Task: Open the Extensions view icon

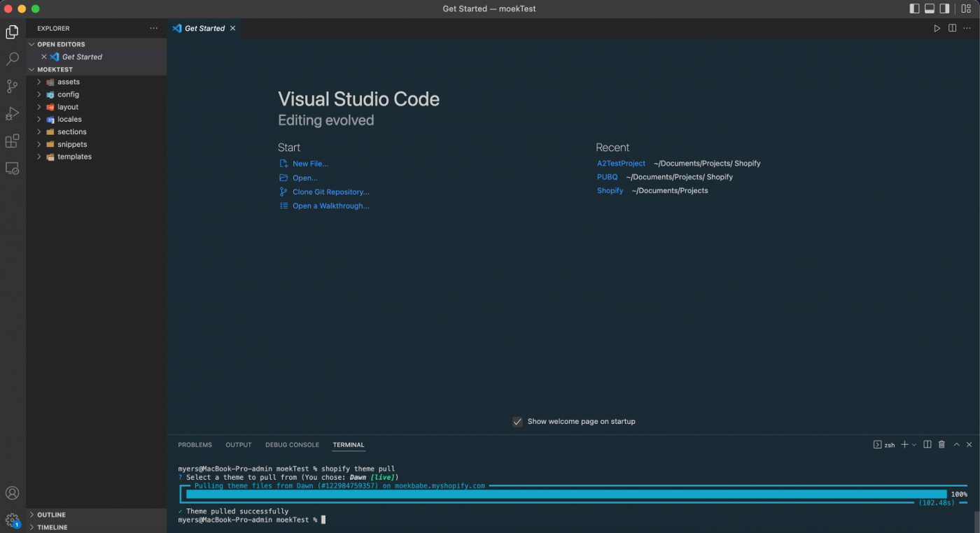Action: pos(12,141)
